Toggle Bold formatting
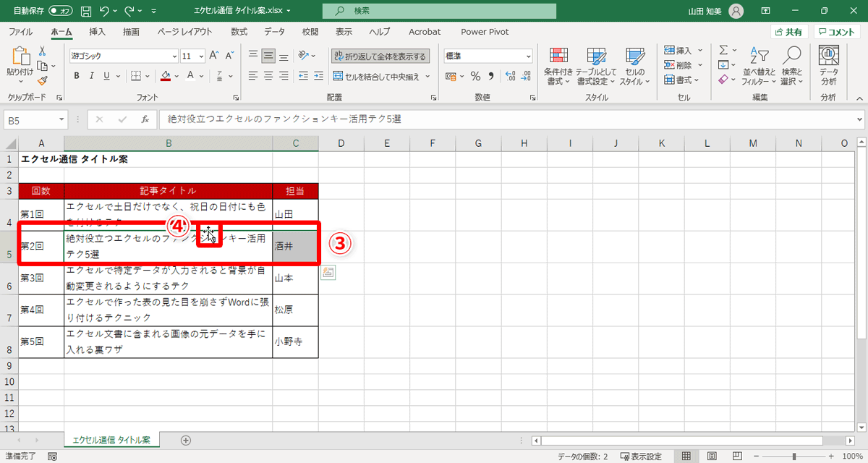 coord(77,75)
